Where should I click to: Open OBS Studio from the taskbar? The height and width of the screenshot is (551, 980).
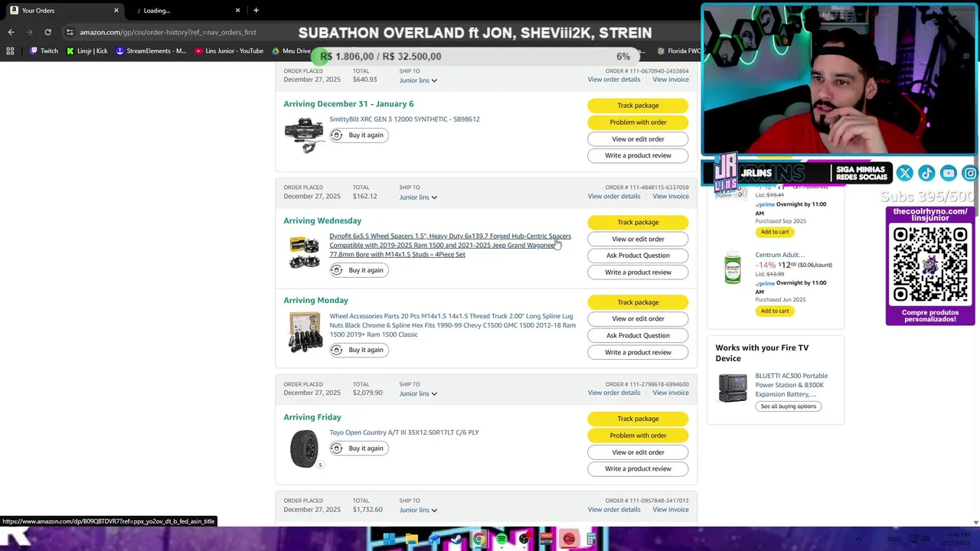pos(524,540)
